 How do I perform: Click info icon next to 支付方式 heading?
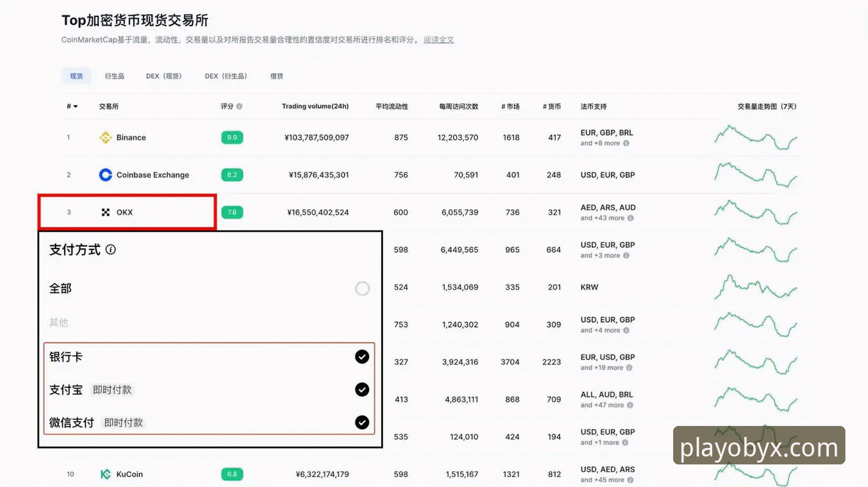[x=111, y=249]
